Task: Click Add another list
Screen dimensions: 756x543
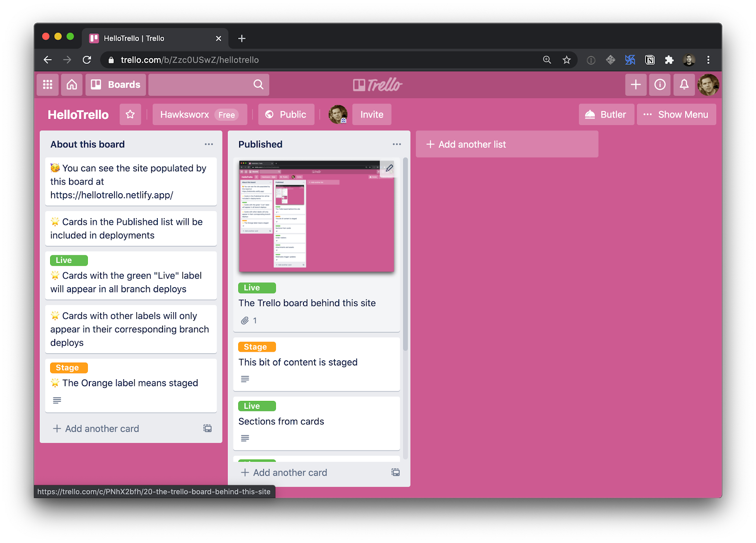Action: [507, 144]
